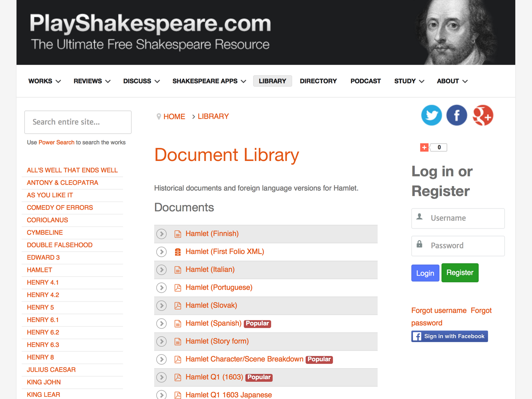Viewport: 532px width, 399px height.
Task: Expand details for Character/Scene Breakdown row
Action: 162,360
